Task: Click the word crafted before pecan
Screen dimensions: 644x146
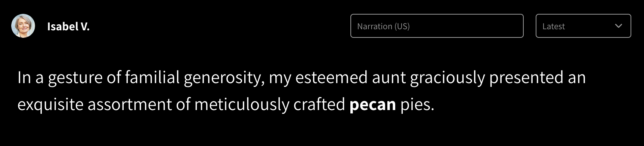Action: click(319, 104)
